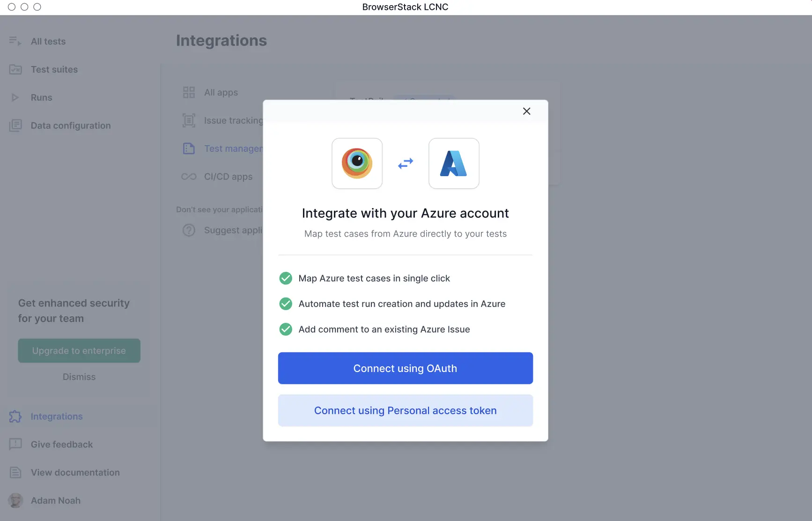
Task: Select the Runs sidebar icon
Action: 15,97
